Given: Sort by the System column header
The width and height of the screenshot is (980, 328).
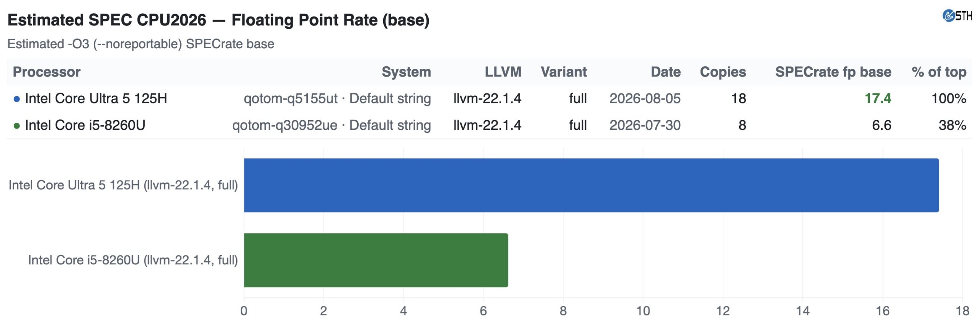Looking at the screenshot, I should (406, 72).
